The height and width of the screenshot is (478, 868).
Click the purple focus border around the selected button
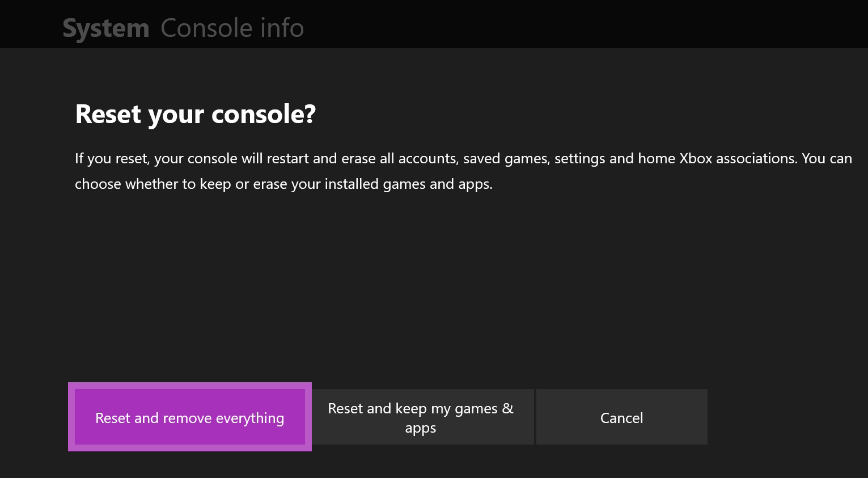click(71, 417)
